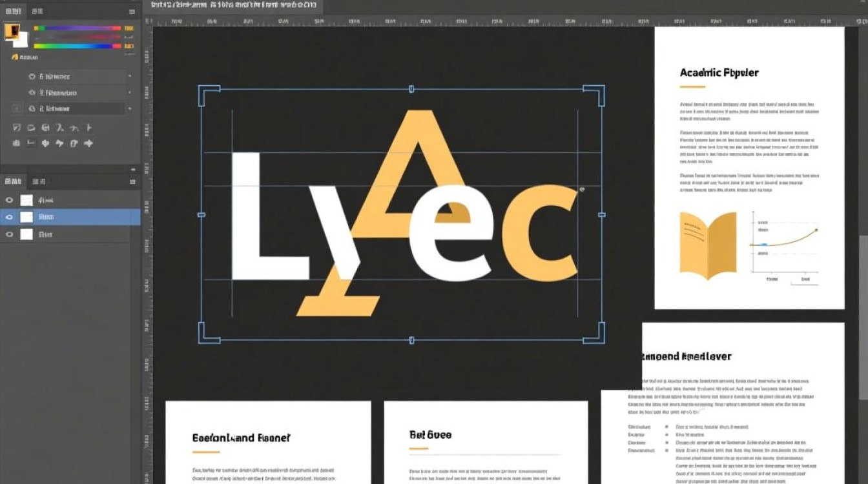Viewport: 868px width, 484px height.
Task: Select the first tab of the color panel
Action: click(14, 12)
